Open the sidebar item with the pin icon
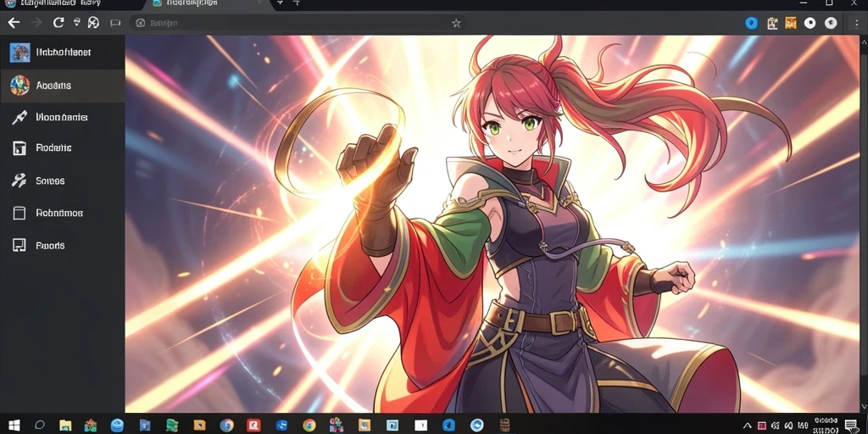The image size is (868, 434). coord(62,117)
